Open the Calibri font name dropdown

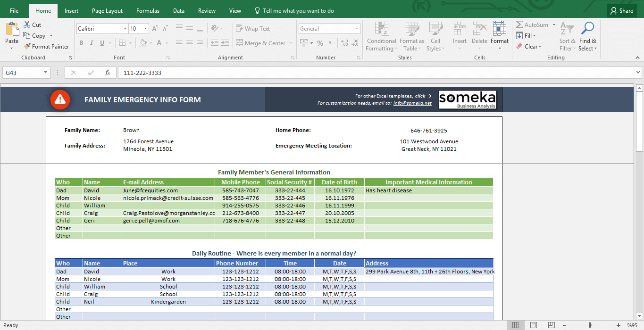125,29
